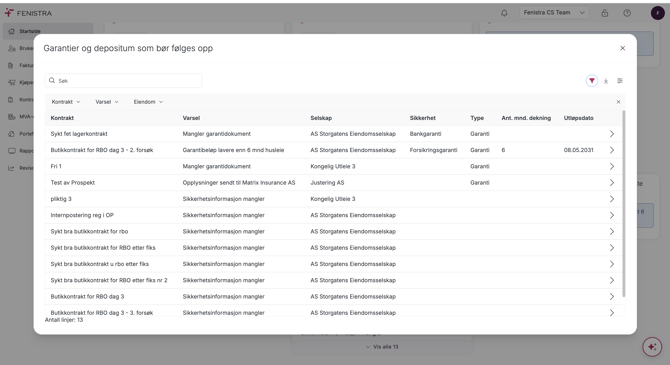This screenshot has height=365, width=670.
Task: Click the Sykt fet lagerkontrakt contract name
Action: (79, 134)
